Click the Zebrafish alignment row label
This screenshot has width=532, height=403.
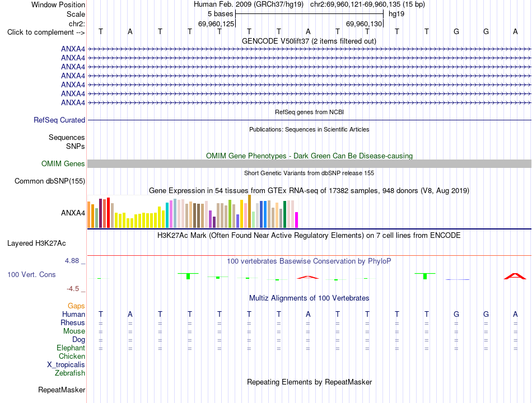coord(70,373)
